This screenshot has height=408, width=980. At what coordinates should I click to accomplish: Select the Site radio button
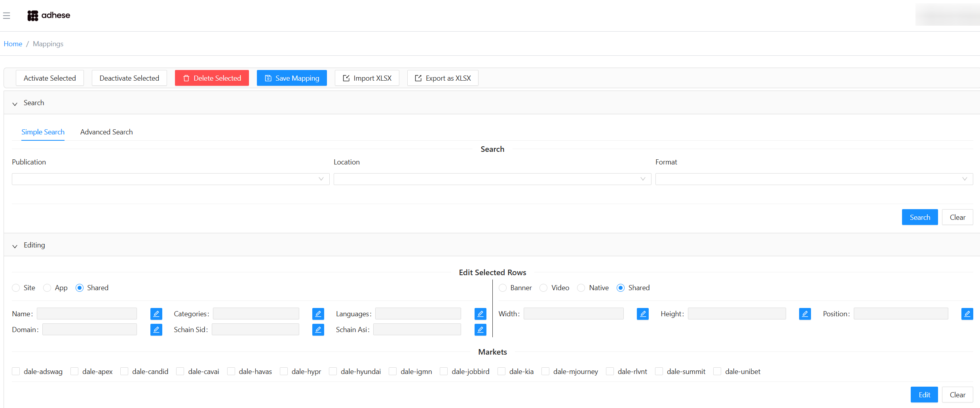[16, 288]
